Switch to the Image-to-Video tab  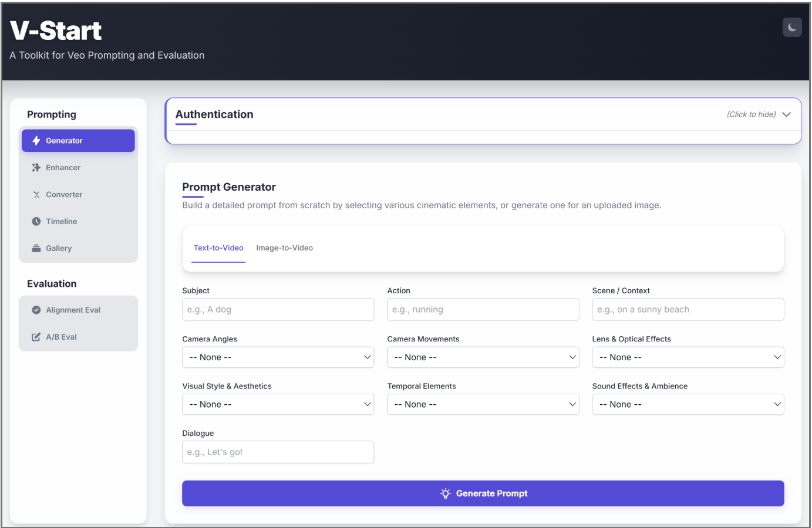point(285,248)
